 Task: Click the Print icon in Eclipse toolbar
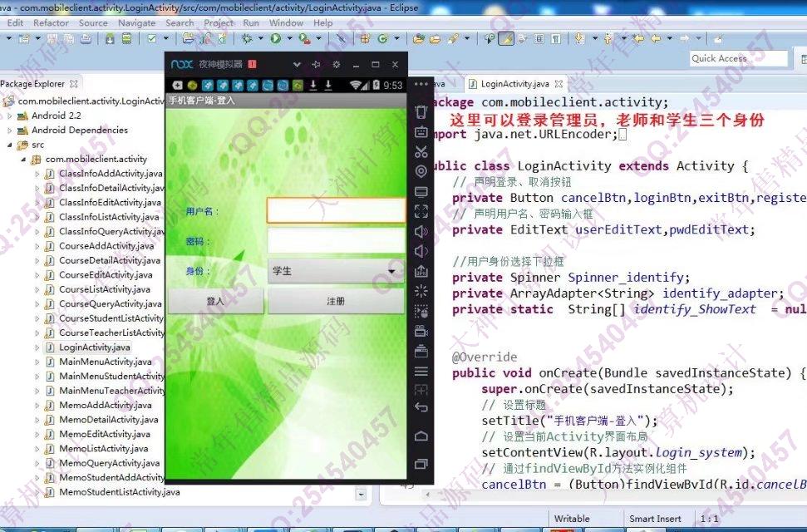pyautogui.click(x=86, y=38)
